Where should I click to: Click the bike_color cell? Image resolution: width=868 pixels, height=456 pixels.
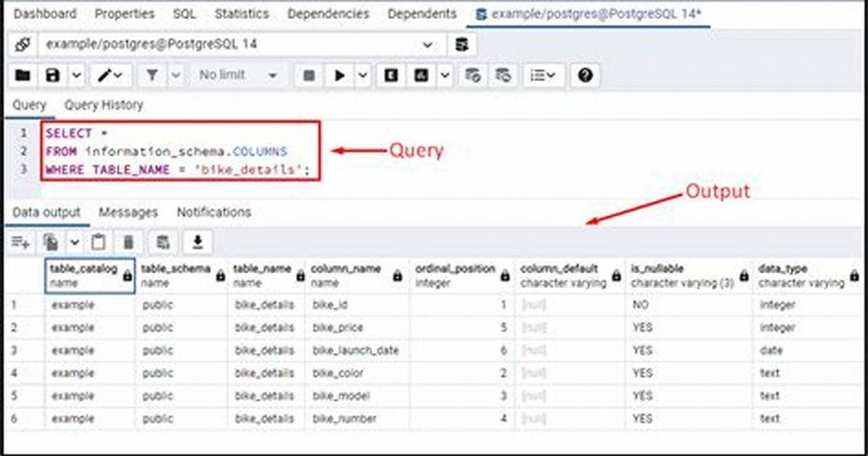coord(357,373)
